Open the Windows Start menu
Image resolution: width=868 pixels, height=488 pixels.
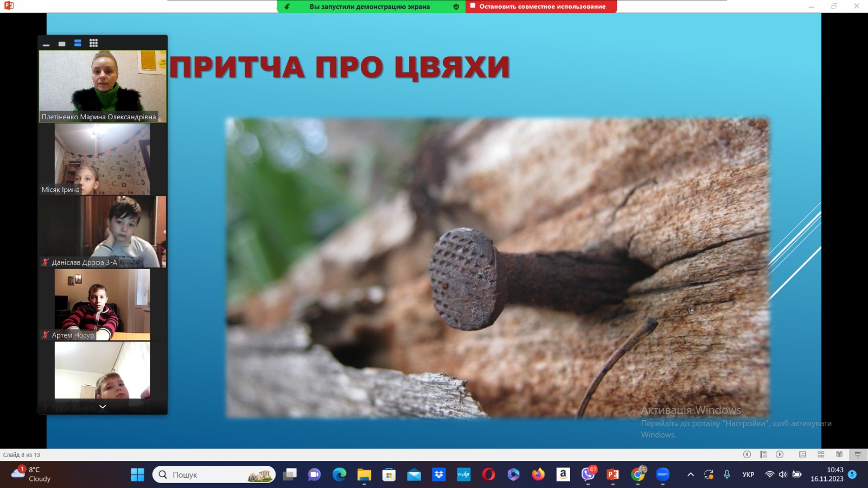[138, 474]
